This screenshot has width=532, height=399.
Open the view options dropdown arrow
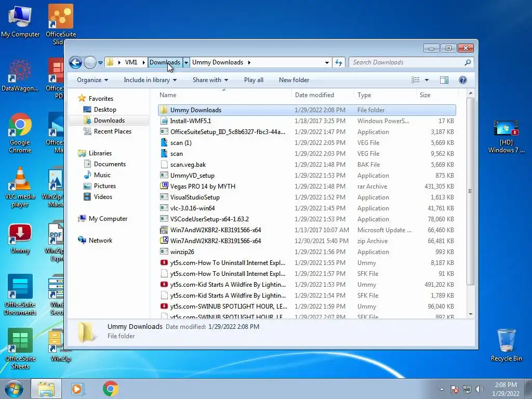tap(427, 80)
